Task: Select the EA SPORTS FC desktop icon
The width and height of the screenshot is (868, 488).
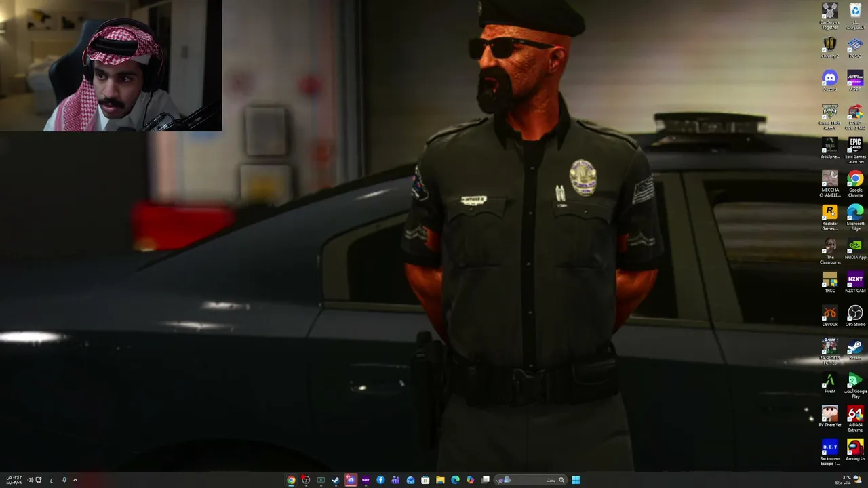Action: (x=830, y=352)
